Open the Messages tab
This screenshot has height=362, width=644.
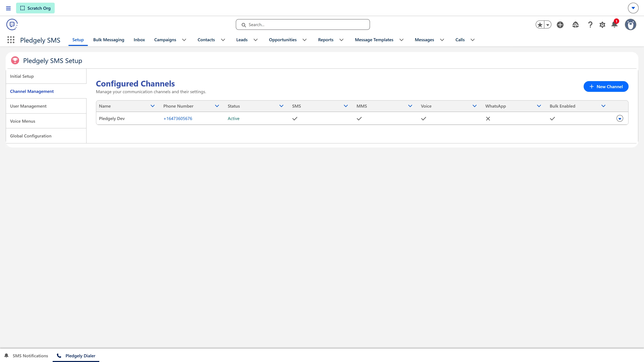click(424, 40)
